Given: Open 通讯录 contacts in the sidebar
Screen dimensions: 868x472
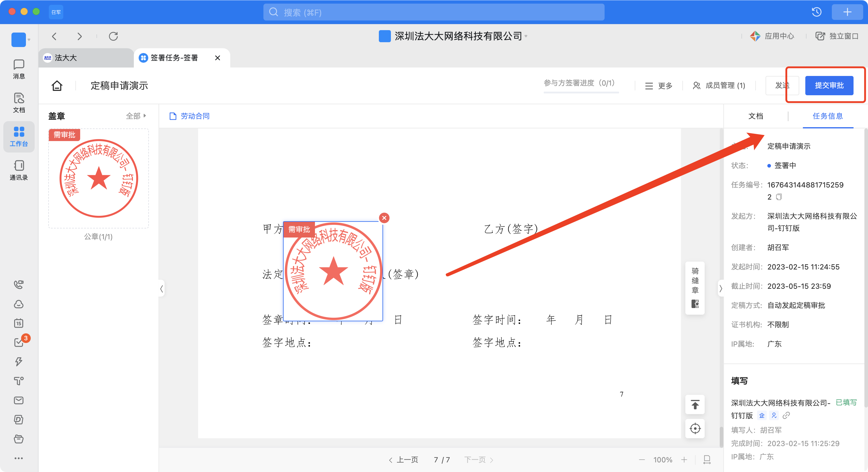Looking at the screenshot, I should tap(19, 170).
